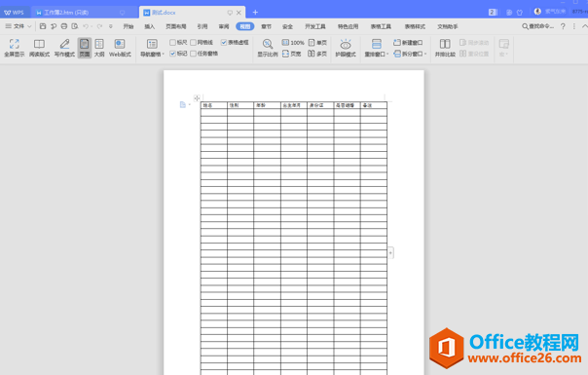Screen dimensions: 588x375
Task: Click the print icon in quick toolbar
Action: pos(64,26)
